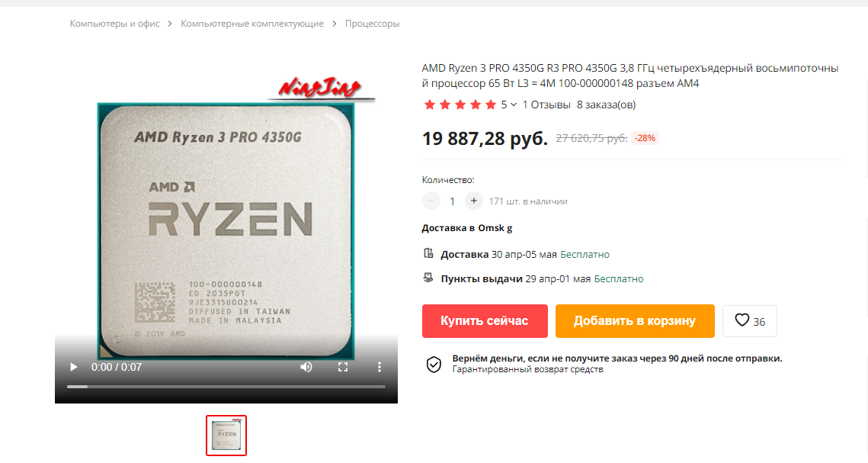Screen dimensions: 868x463
Task: Open video more options menu
Action: point(380,367)
